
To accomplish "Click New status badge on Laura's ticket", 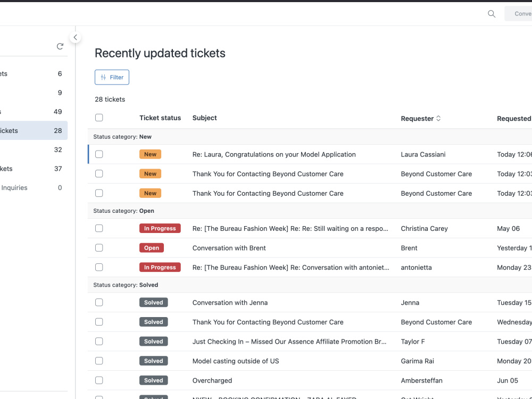I will (x=151, y=154).
